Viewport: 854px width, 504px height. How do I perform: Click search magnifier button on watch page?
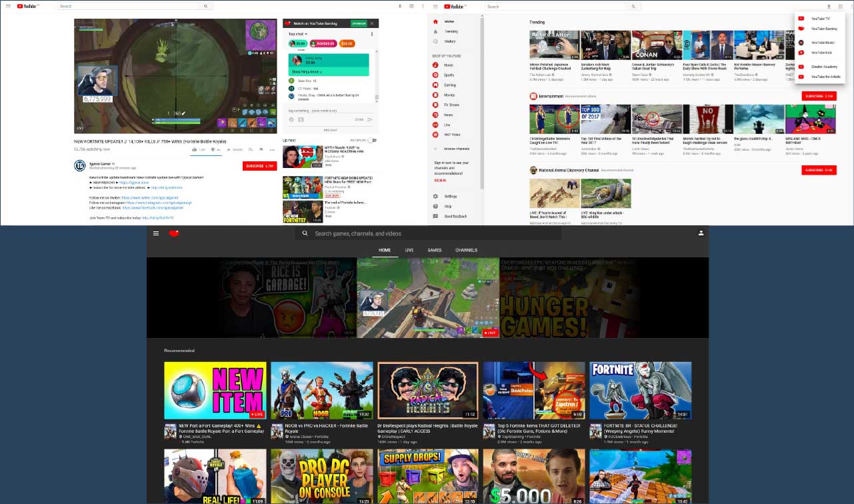[206, 6]
